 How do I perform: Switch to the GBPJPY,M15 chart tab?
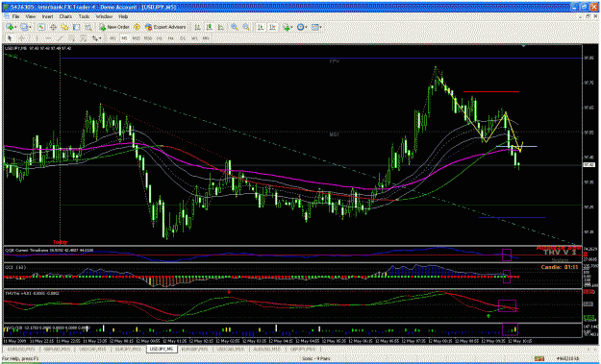tap(302, 349)
